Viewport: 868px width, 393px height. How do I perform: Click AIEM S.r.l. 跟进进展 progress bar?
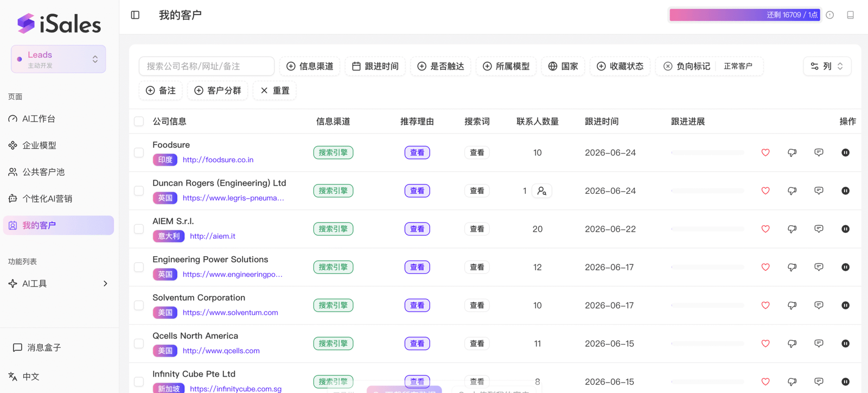click(x=707, y=229)
